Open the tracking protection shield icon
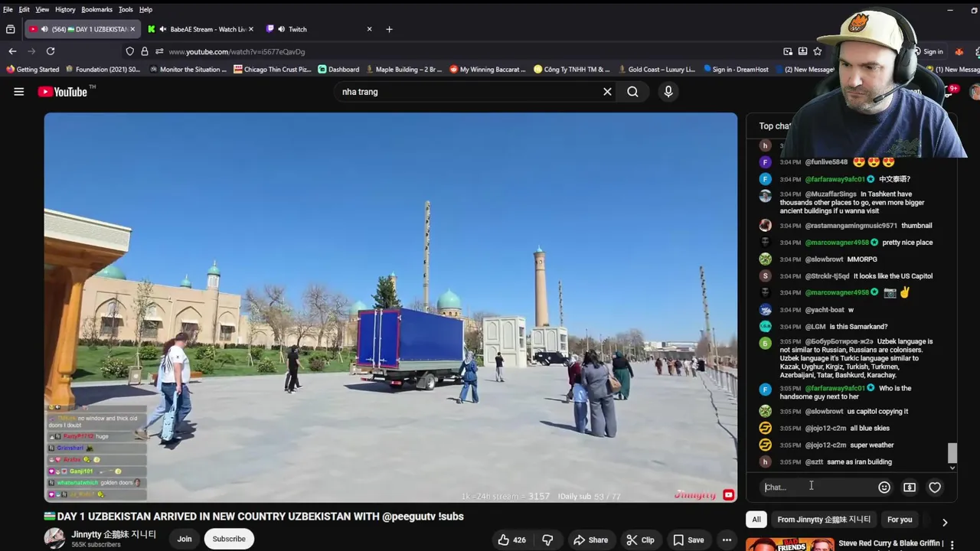 130,51
